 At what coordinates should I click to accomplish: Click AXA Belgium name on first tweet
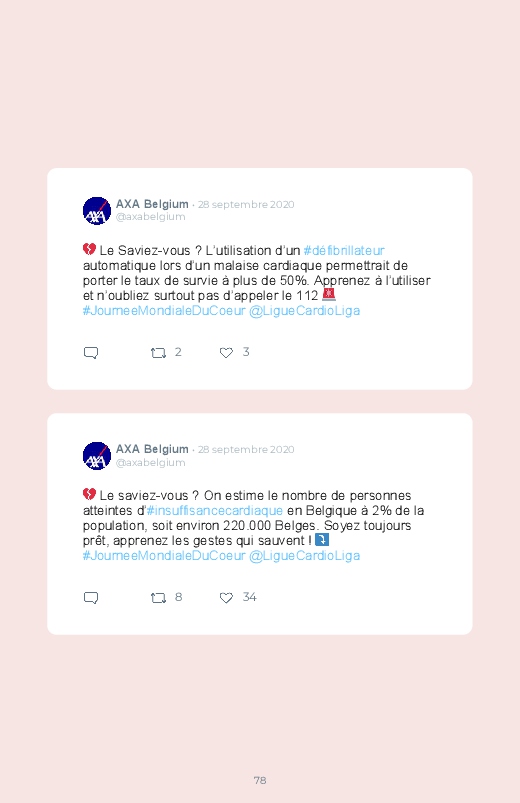(152, 204)
